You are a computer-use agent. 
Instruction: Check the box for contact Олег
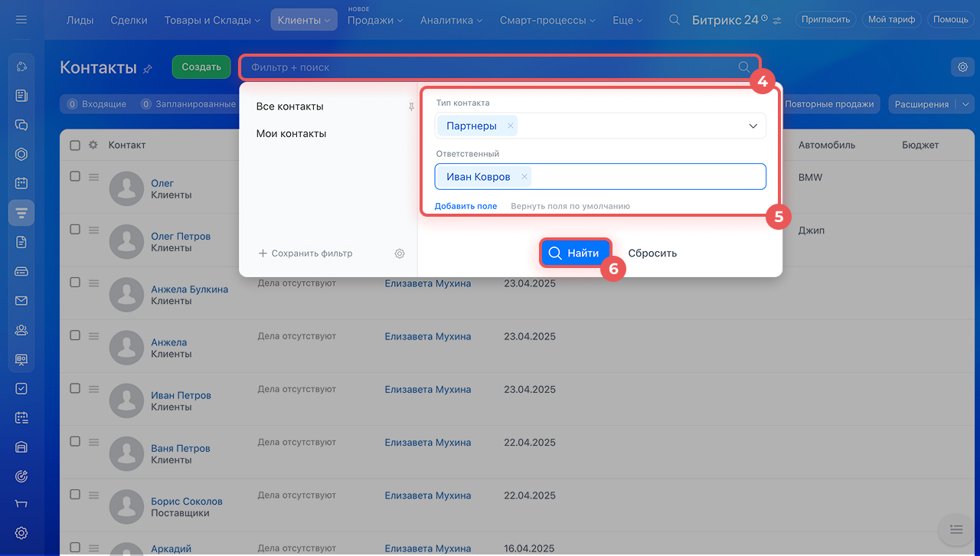point(75,176)
